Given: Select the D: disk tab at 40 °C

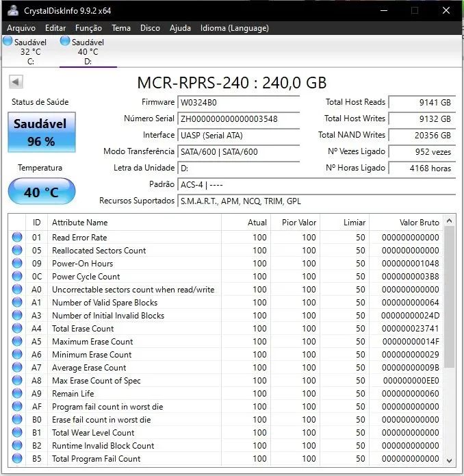Looking at the screenshot, I should [x=88, y=51].
